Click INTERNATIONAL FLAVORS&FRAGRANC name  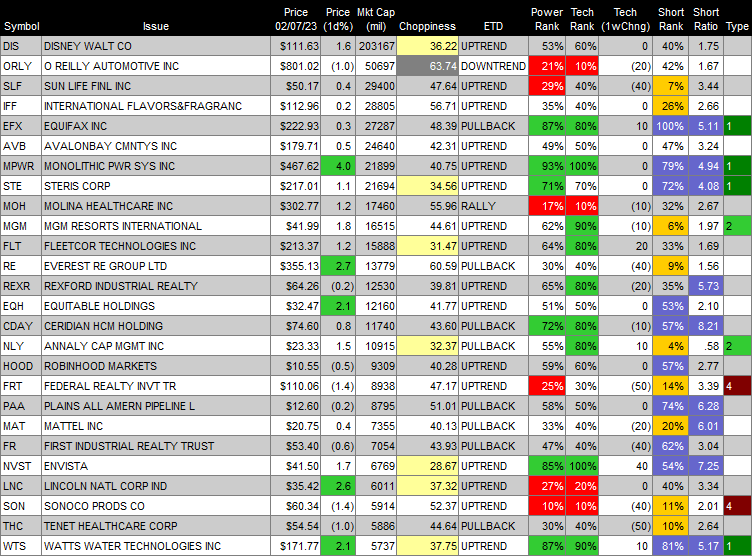[x=143, y=106]
